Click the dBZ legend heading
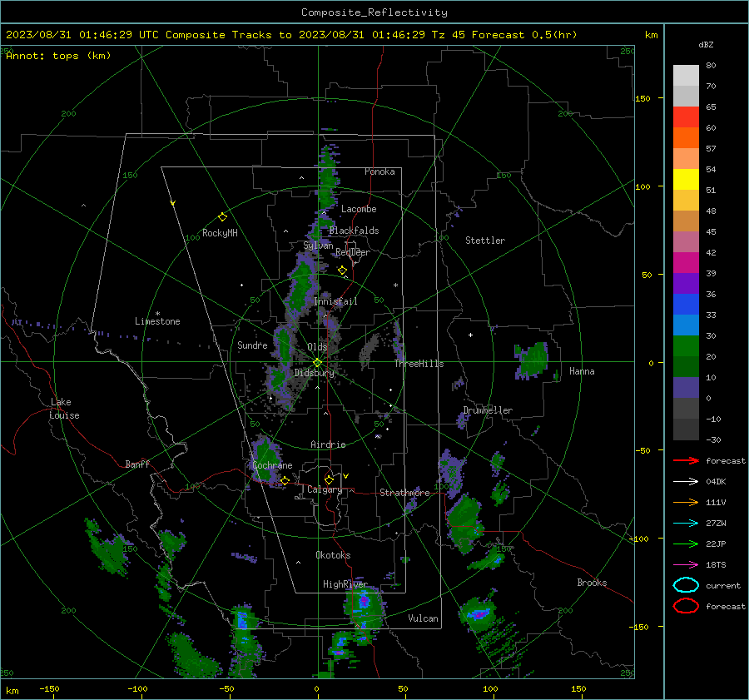Screen dimensions: 749x700 coord(706,45)
